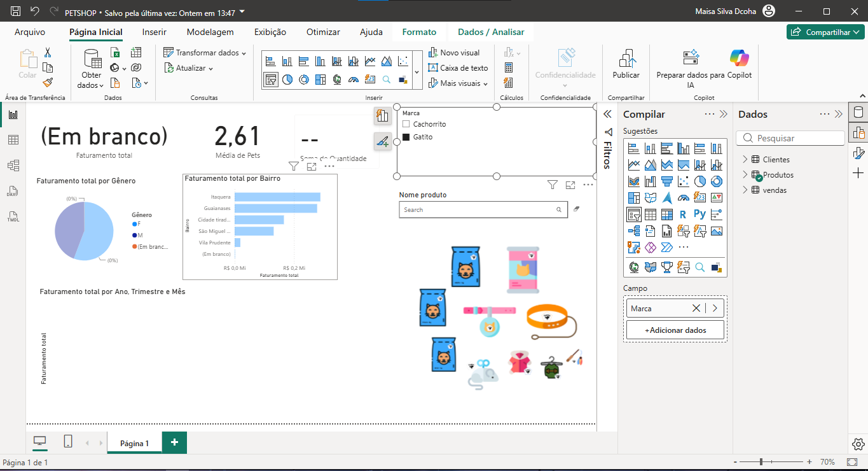This screenshot has height=471, width=868.
Task: Switch to the Exibição ribbon tab
Action: 270,32
